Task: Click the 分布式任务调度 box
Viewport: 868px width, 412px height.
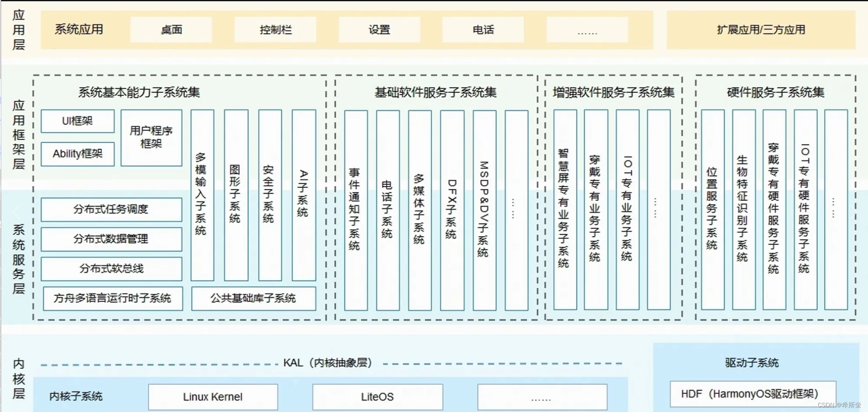Action: [111, 210]
